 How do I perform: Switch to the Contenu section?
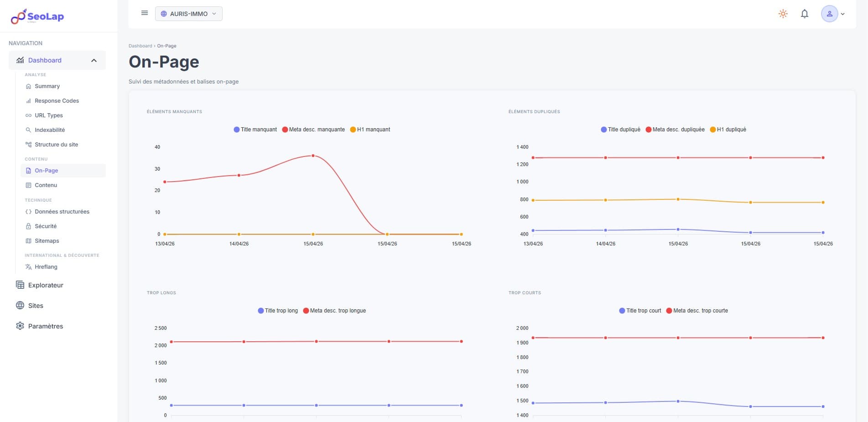coord(46,185)
